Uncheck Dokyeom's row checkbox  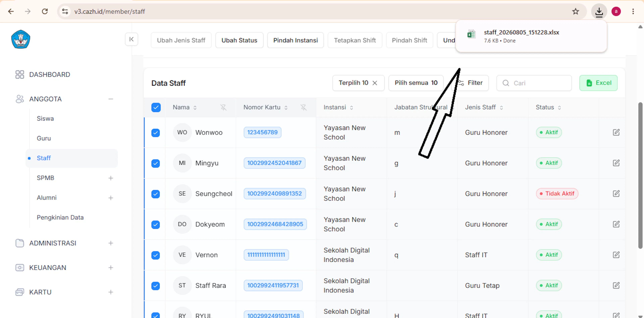[x=155, y=225]
